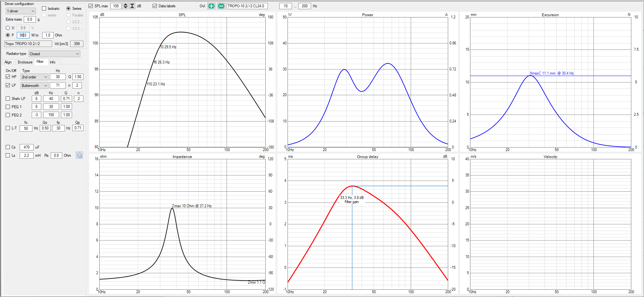Click the 33.3 Hz Filter gain label
Image resolution: width=644 pixels, height=297 pixels.
click(x=352, y=200)
